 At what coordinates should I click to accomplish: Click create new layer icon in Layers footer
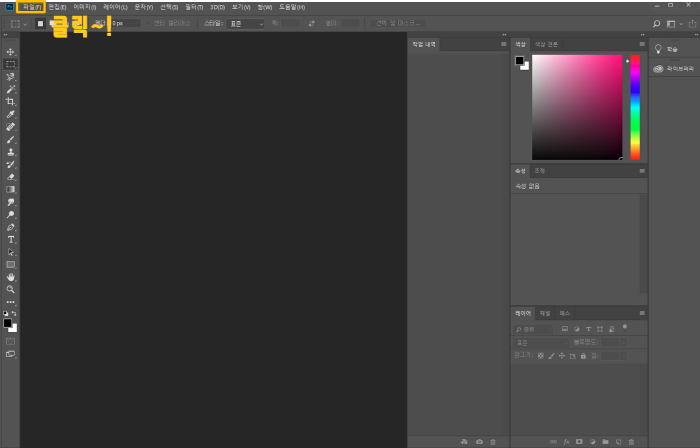pyautogui.click(x=618, y=442)
